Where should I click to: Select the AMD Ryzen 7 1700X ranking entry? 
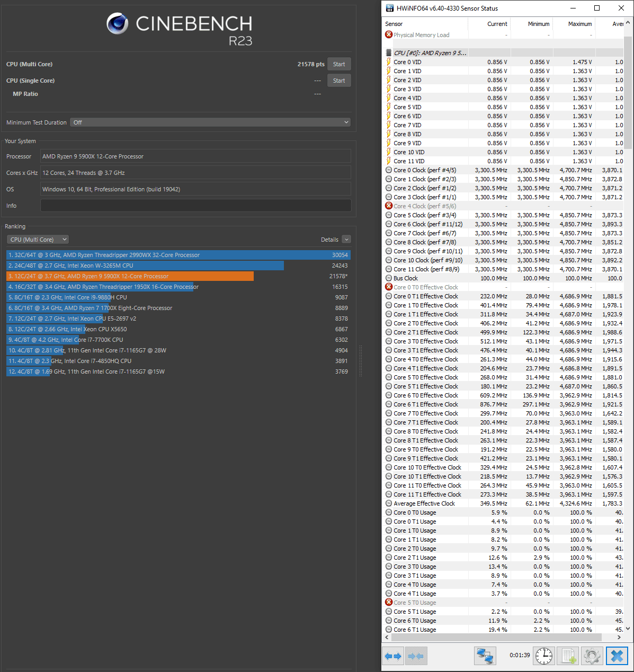coord(178,308)
